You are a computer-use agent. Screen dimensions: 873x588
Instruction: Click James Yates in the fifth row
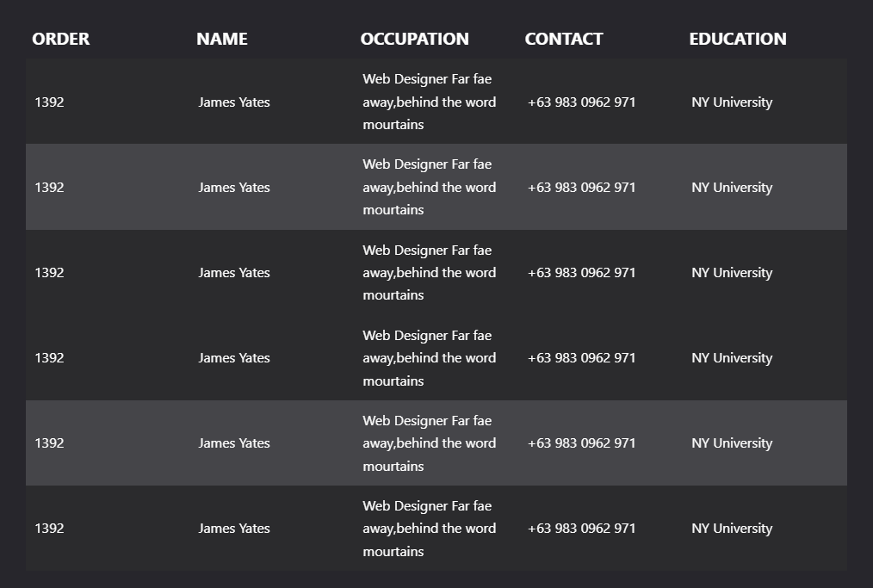(x=233, y=443)
